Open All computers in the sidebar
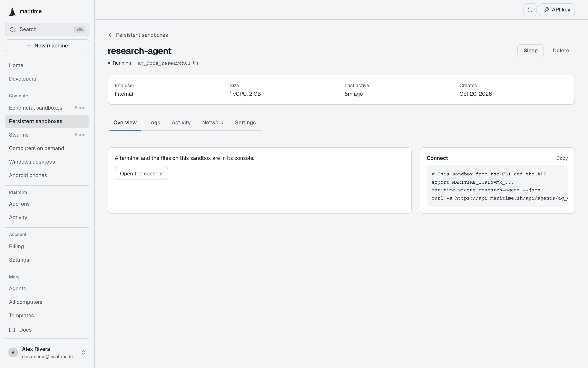 click(x=47, y=302)
